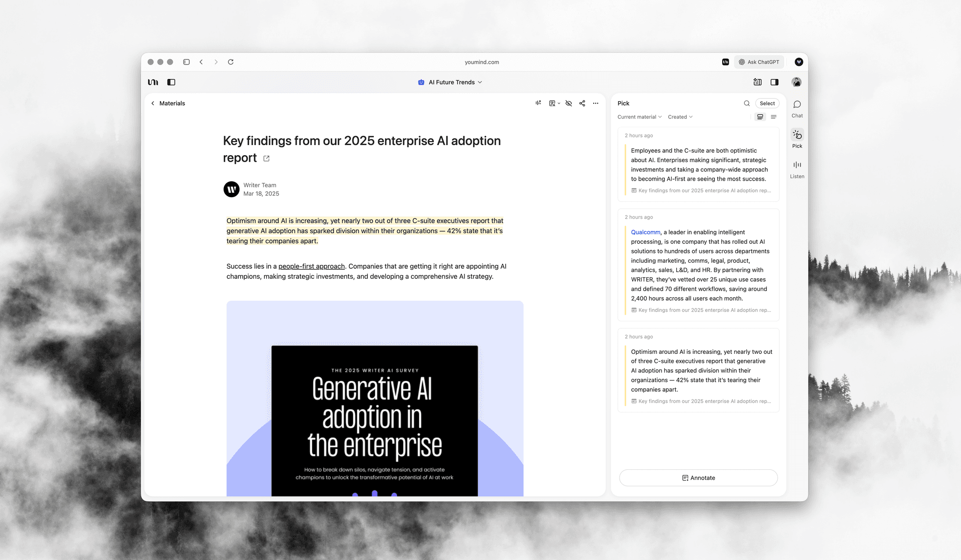Click the Select button in Pick panel
The height and width of the screenshot is (560, 961).
pyautogui.click(x=767, y=103)
